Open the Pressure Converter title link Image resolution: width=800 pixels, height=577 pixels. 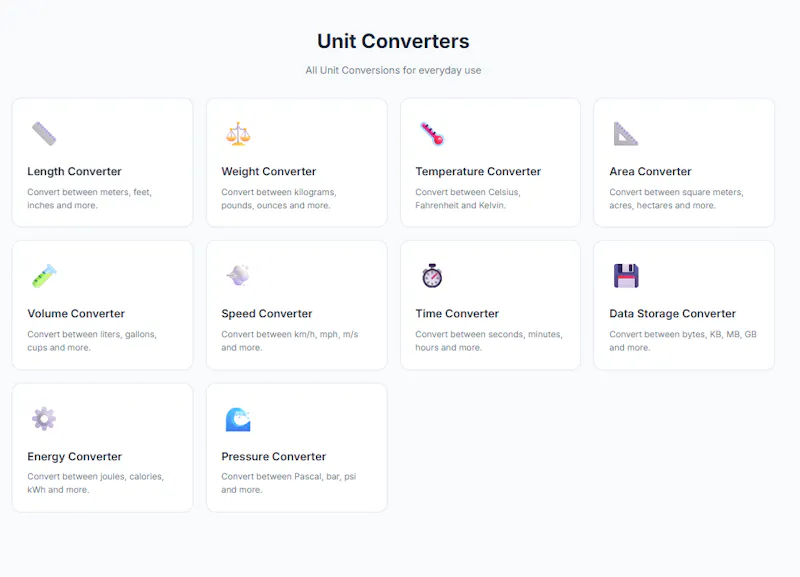click(273, 457)
